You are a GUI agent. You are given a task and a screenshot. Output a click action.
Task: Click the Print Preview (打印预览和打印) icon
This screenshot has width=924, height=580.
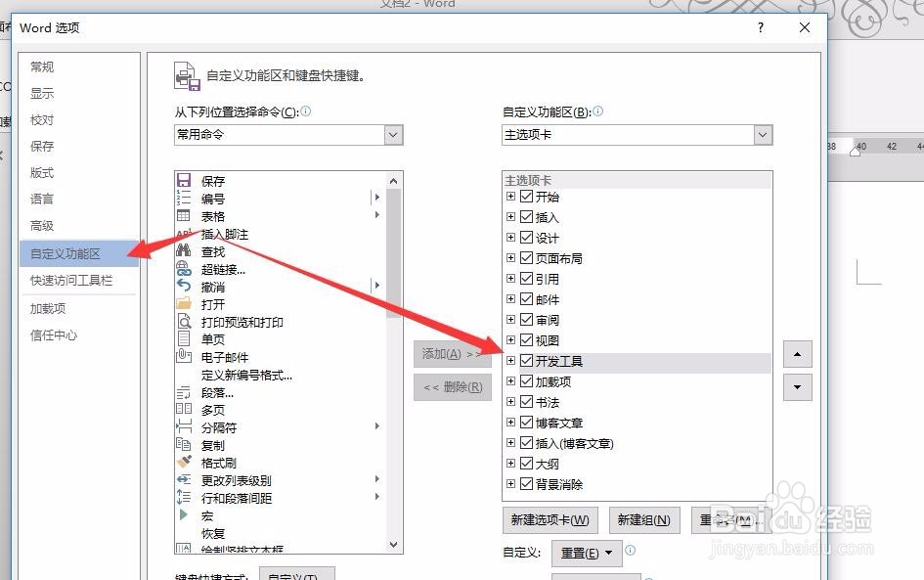(184, 321)
